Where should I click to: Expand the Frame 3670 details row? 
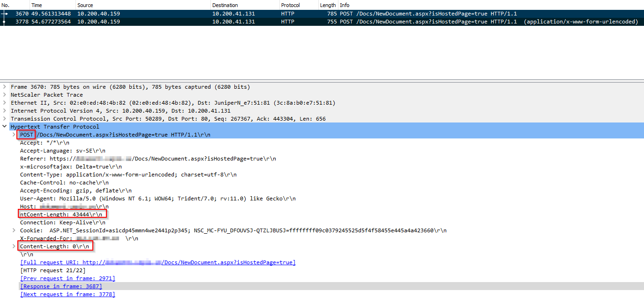pyautogui.click(x=5, y=87)
